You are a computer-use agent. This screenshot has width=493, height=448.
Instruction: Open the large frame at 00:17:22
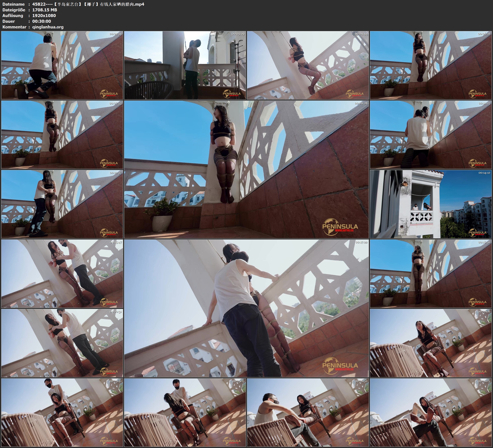246,308
